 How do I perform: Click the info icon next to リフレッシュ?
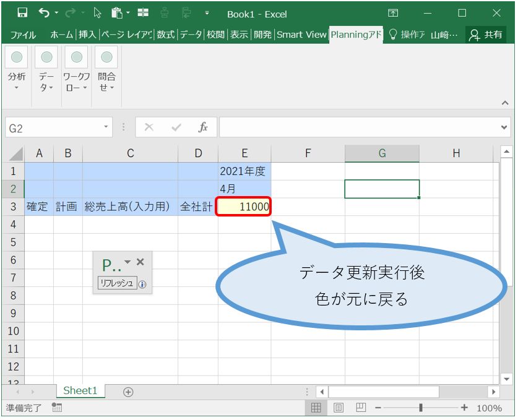pyautogui.click(x=142, y=285)
